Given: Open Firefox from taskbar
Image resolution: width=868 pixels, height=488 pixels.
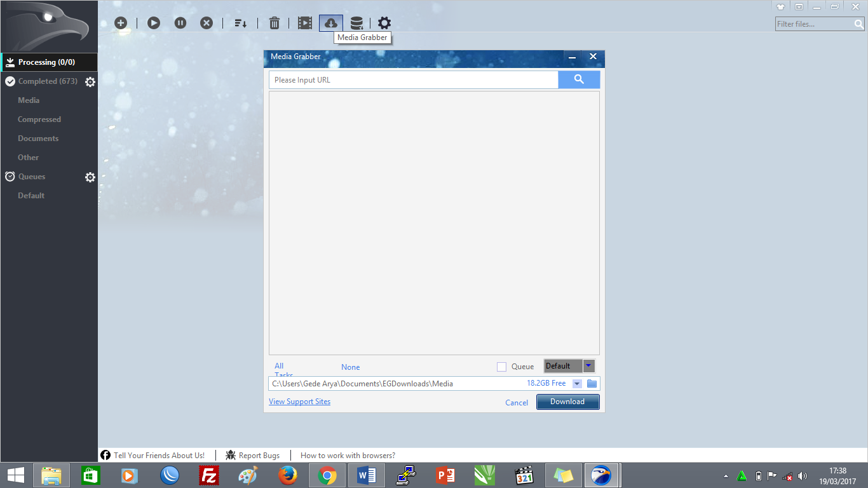Looking at the screenshot, I should click(x=288, y=475).
